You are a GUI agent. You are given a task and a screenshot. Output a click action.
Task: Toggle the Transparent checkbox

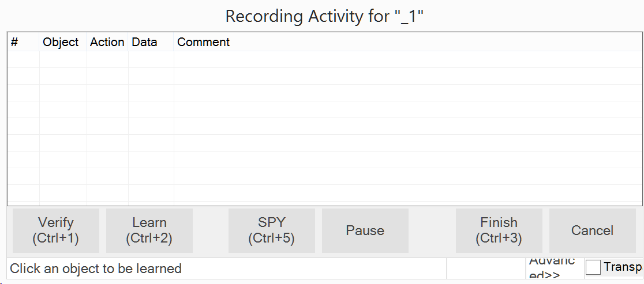tap(593, 267)
